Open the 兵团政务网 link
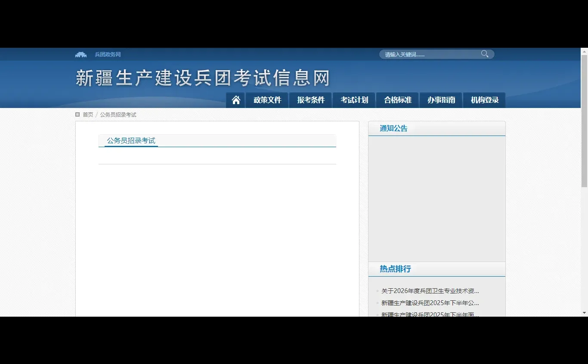The width and height of the screenshot is (588, 364). (x=107, y=54)
